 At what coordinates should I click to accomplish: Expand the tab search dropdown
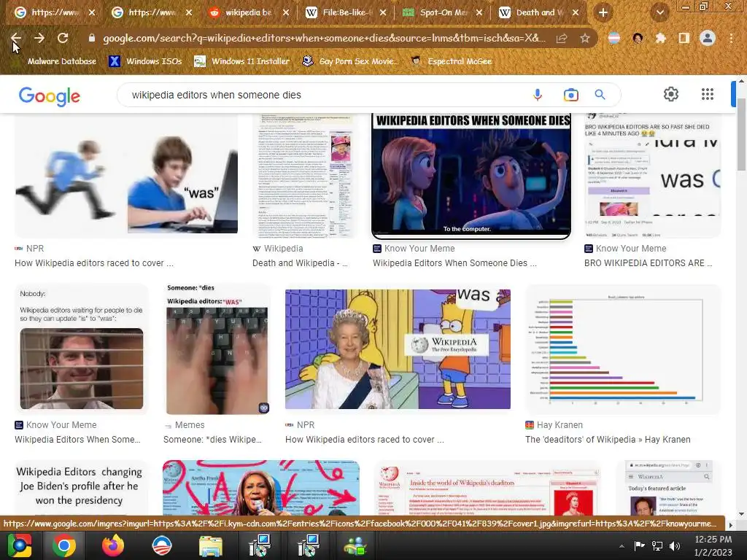tap(660, 13)
